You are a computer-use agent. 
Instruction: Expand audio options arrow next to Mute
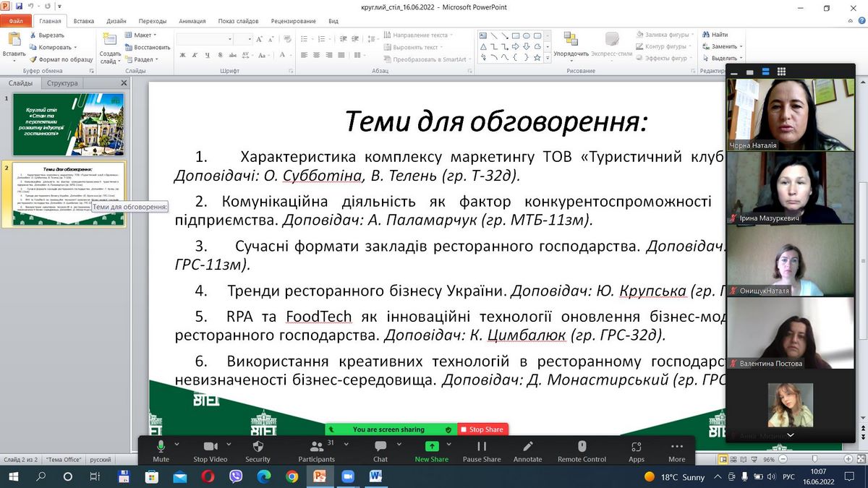pyautogui.click(x=179, y=443)
